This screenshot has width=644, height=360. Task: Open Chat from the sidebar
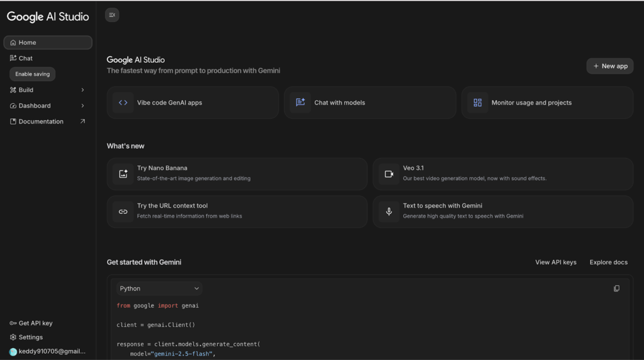tap(25, 59)
